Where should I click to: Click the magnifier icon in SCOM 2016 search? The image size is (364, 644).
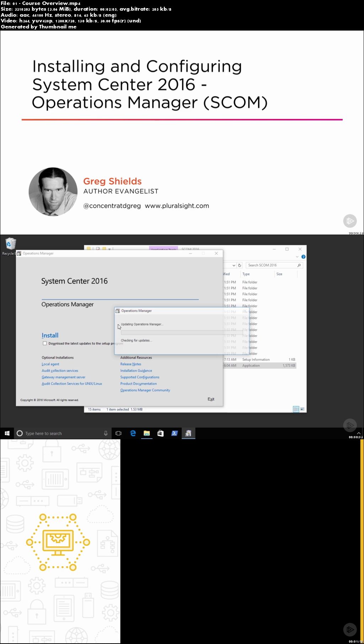pyautogui.click(x=299, y=265)
